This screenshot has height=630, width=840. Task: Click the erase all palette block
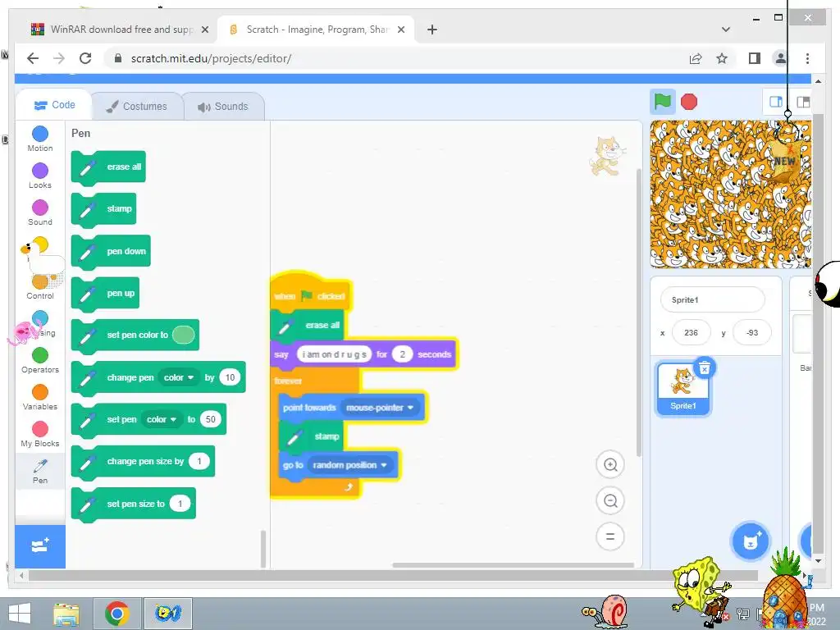[x=108, y=167]
